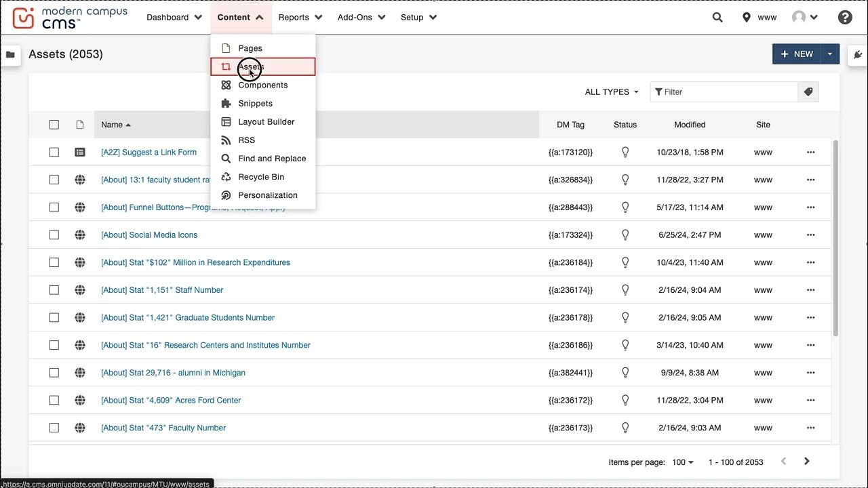The height and width of the screenshot is (488, 868).
Task: Click the New asset button
Action: (797, 54)
